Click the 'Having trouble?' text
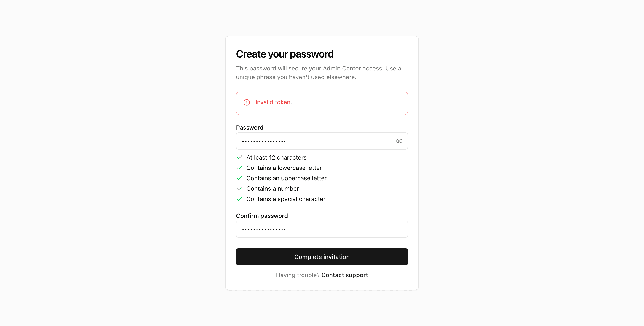Viewport: 644px width, 326px height. pos(297,275)
